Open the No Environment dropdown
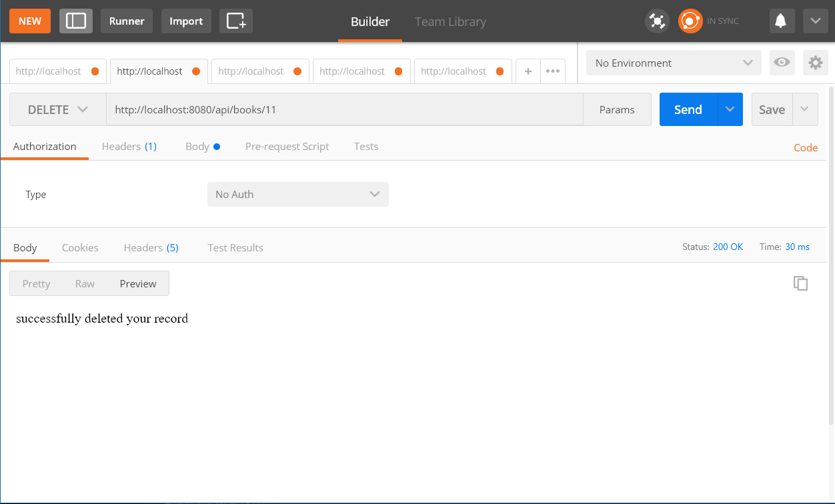This screenshot has width=835, height=504. [x=674, y=63]
